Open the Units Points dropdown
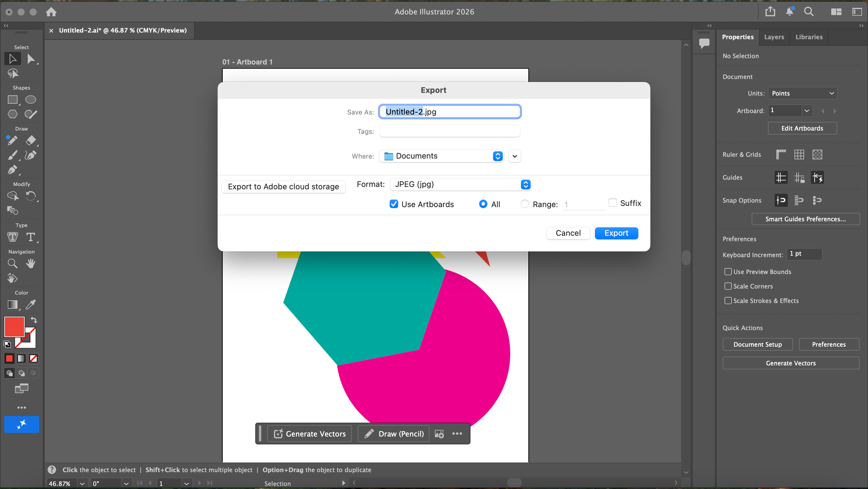 (x=802, y=93)
